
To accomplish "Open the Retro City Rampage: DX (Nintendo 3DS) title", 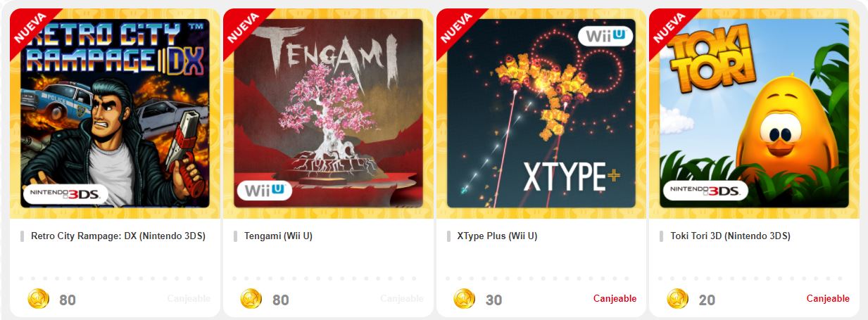I will tap(118, 236).
